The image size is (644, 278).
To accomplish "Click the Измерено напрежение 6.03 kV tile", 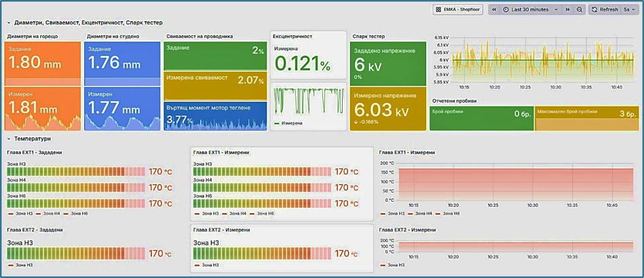I will pos(389,109).
